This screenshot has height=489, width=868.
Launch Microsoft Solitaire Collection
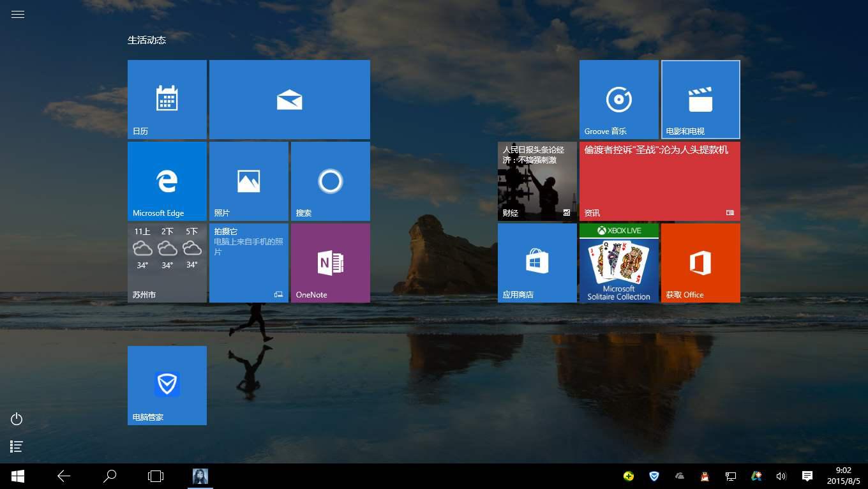[618, 262]
